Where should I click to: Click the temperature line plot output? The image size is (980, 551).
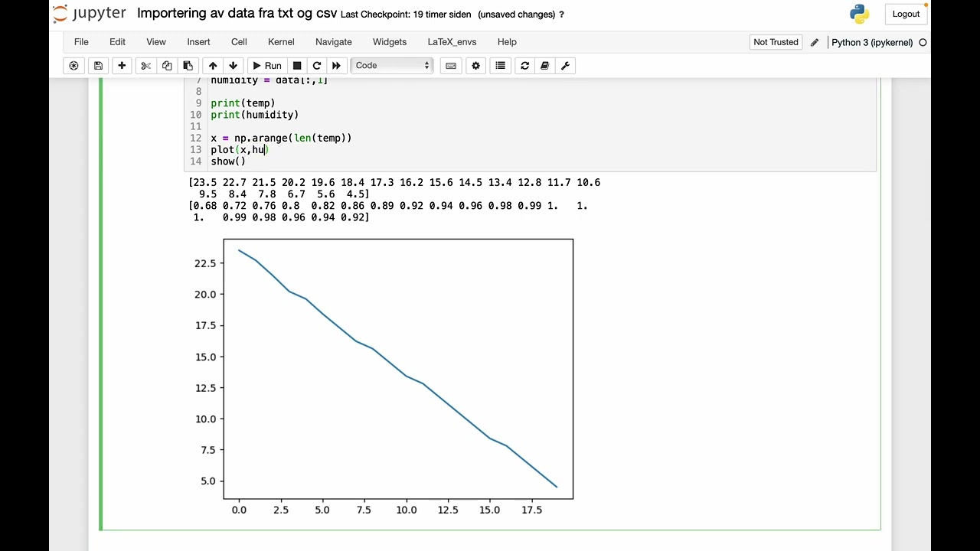point(398,369)
